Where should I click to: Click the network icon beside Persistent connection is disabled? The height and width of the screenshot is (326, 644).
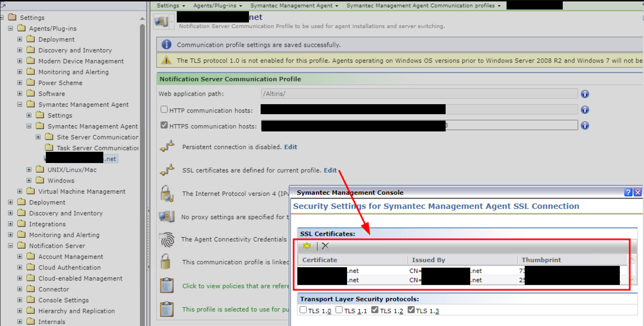pyautogui.click(x=167, y=147)
